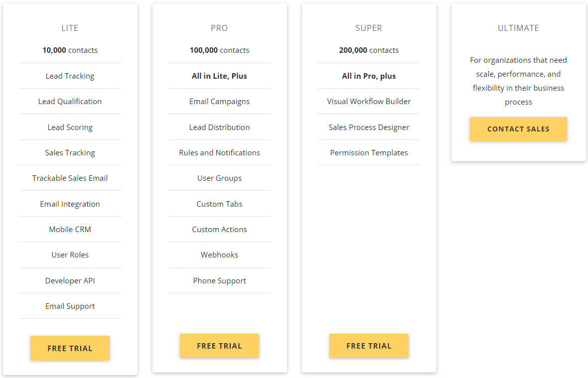Click CONTACT SALES on the ULTIMATE plan
Viewport: 588px width, 378px height.
[518, 129]
